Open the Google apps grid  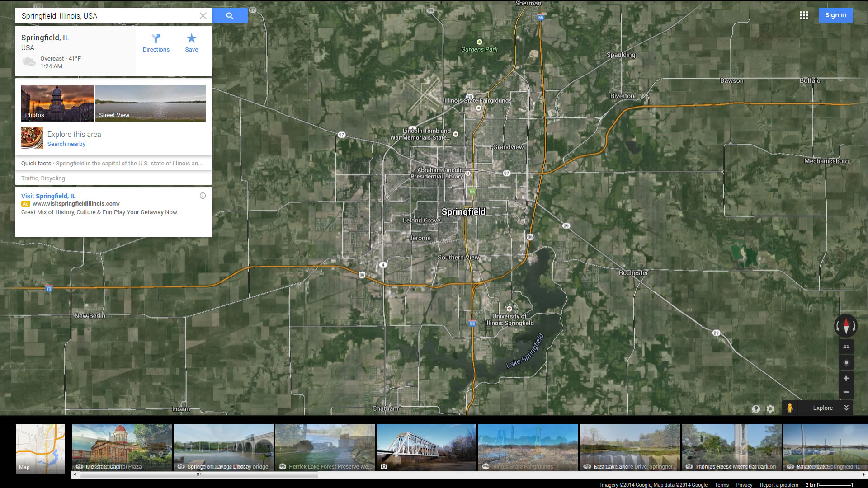(804, 15)
